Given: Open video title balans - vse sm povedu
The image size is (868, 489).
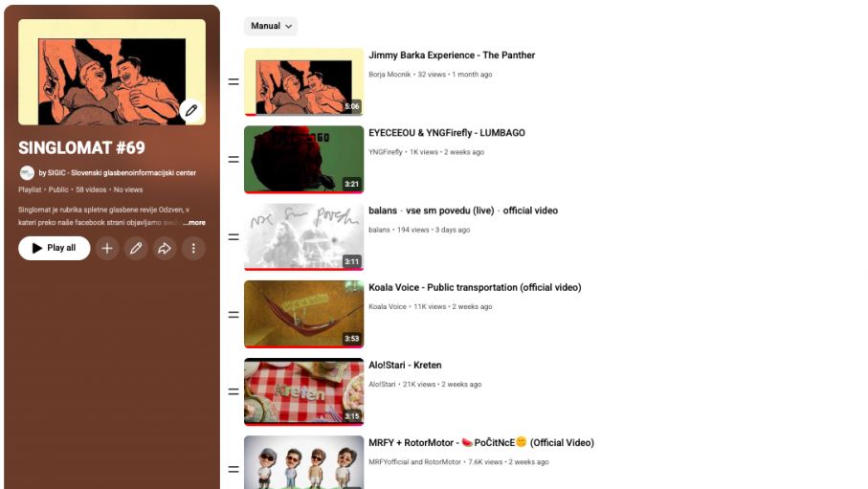Looking at the screenshot, I should pyautogui.click(x=463, y=211).
